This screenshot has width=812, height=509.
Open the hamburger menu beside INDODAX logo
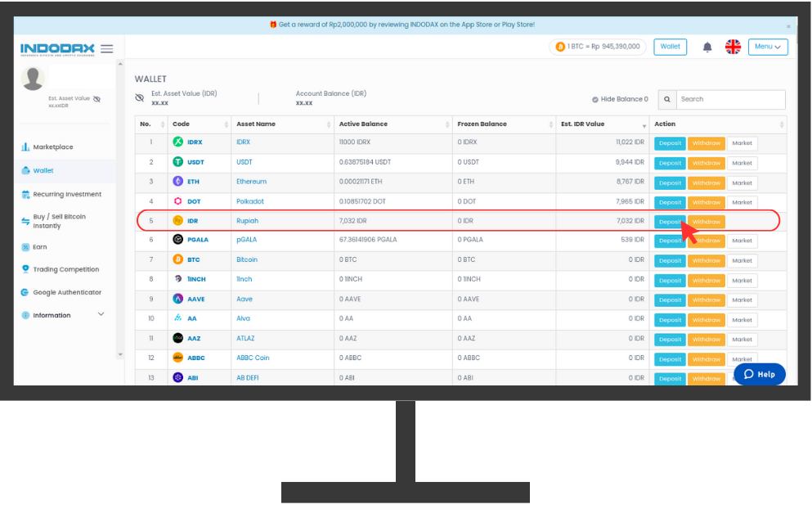pos(107,49)
